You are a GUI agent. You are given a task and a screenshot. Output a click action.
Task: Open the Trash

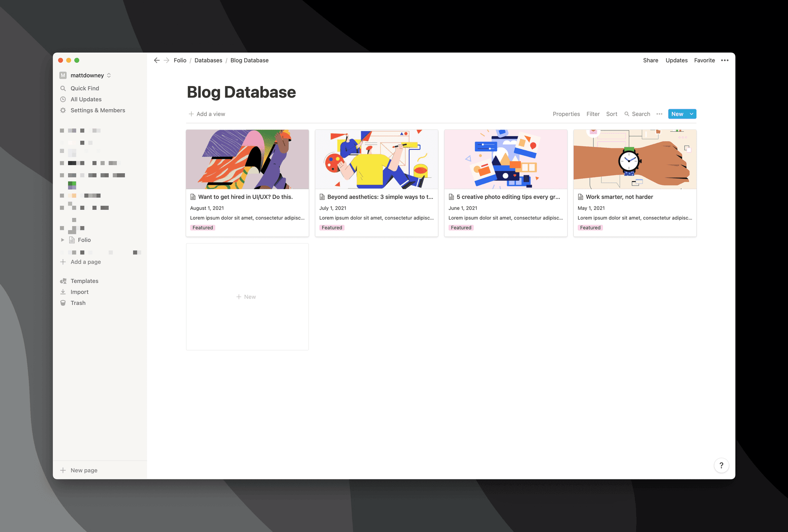pos(78,303)
